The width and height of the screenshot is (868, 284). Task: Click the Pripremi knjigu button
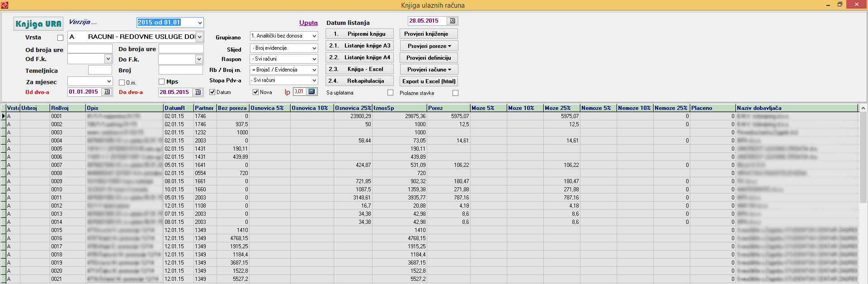coord(359,34)
